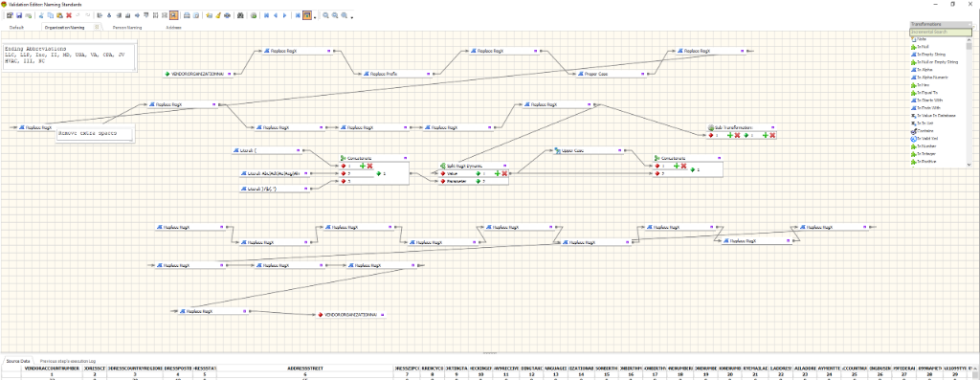Click the blue Save disk icon in toolbar
This screenshot has width=980, height=380.
click(19, 15)
